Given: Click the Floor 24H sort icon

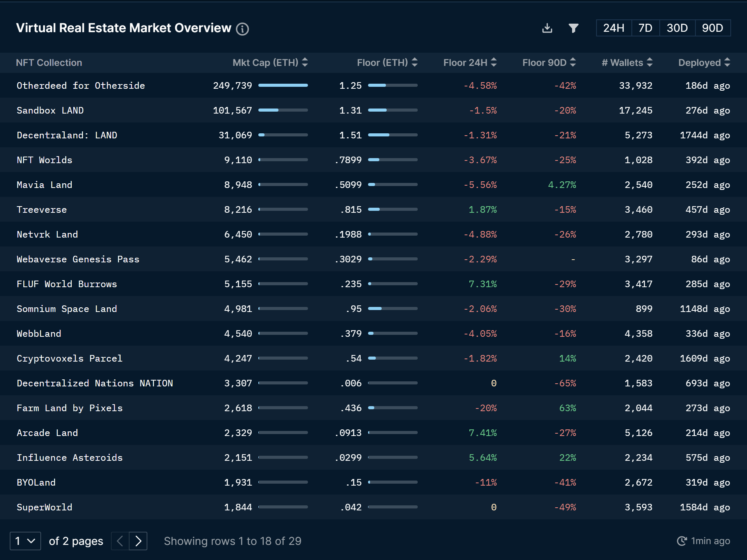Looking at the screenshot, I should coord(494,62).
